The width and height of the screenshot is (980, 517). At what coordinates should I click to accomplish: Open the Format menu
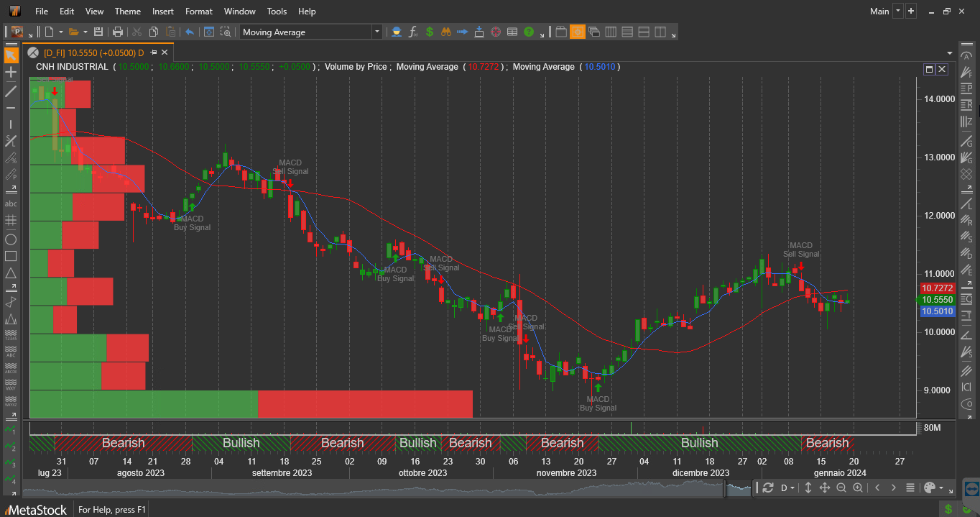pos(199,12)
